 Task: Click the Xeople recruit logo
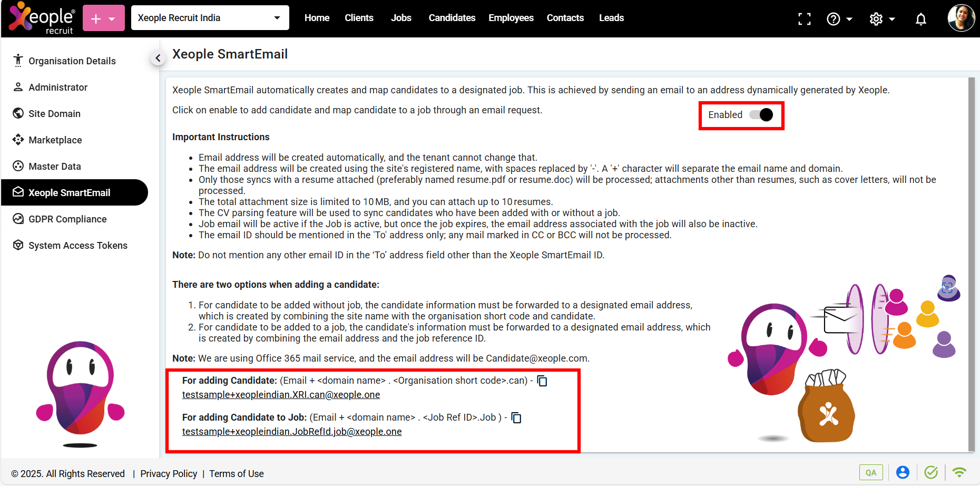coord(42,18)
